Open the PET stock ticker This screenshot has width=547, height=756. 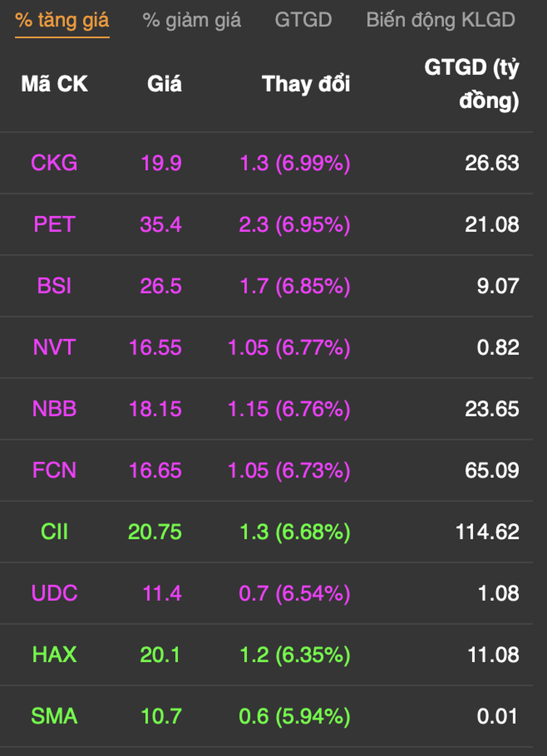tap(54, 224)
